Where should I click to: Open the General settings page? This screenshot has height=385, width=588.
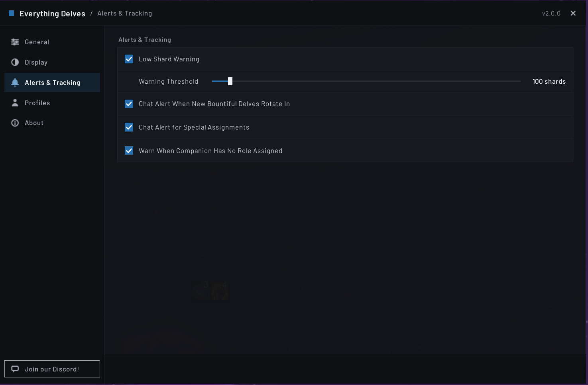[x=52, y=42]
